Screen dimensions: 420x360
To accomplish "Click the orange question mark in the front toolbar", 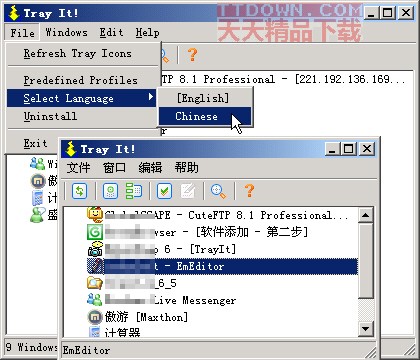I will tap(249, 191).
